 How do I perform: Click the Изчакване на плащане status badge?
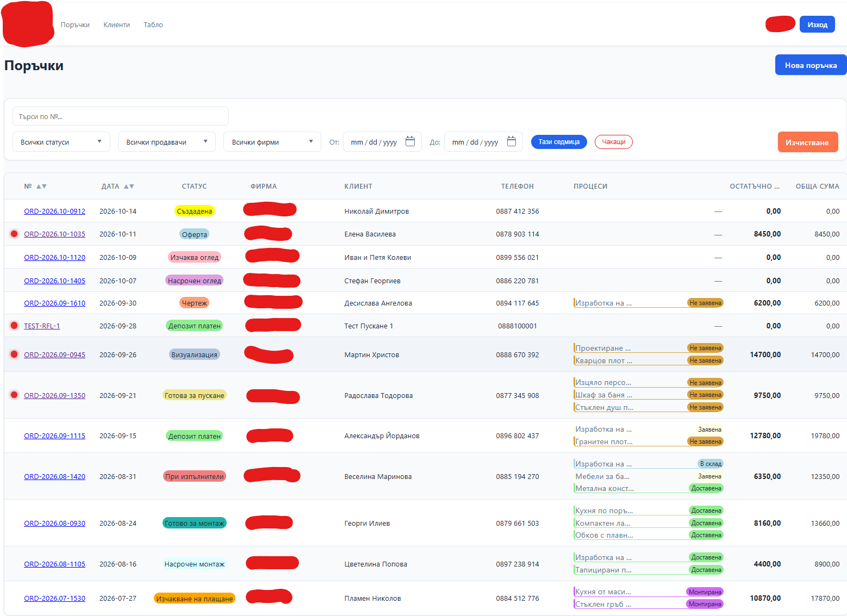tap(195, 599)
